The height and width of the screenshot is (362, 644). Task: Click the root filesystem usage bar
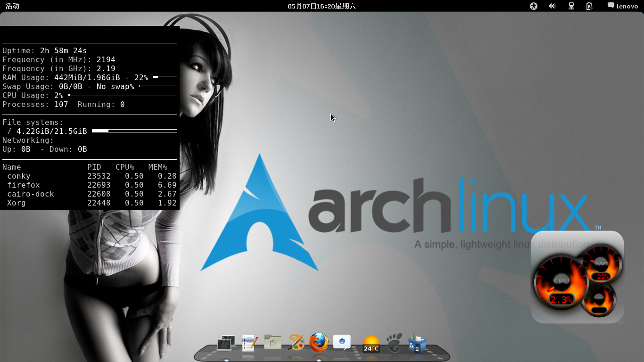coord(134,131)
